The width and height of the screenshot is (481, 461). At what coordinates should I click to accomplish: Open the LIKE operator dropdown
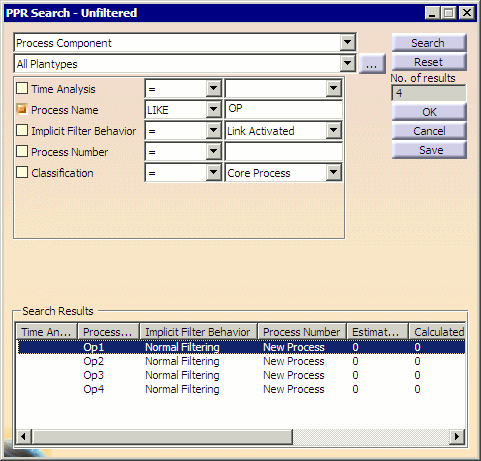(x=213, y=109)
